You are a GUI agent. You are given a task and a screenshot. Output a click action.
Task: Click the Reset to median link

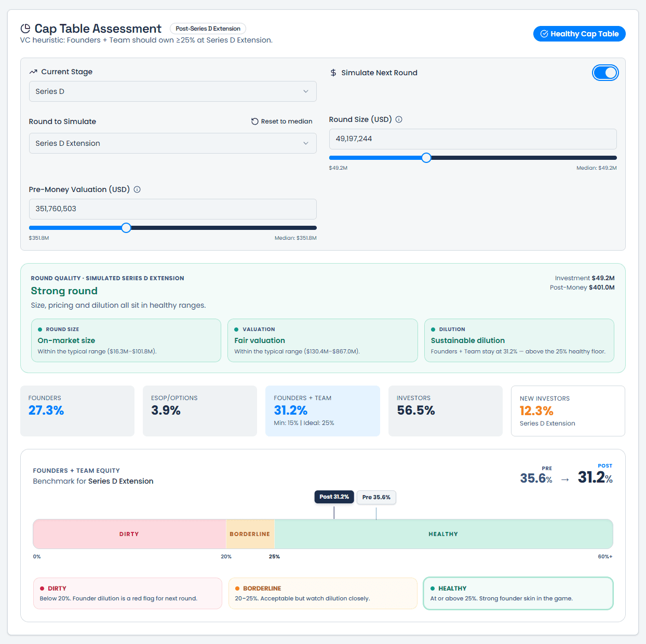pyautogui.click(x=282, y=121)
